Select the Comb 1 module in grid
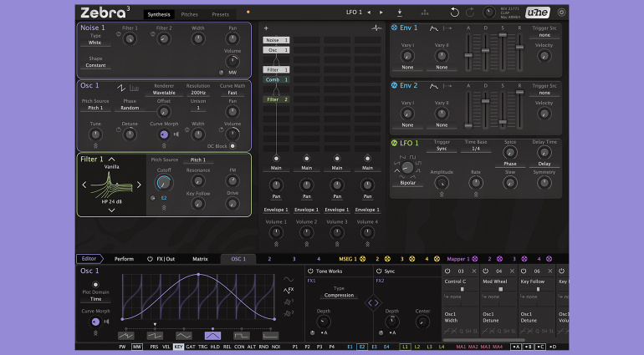644x355 pixels. 276,79
